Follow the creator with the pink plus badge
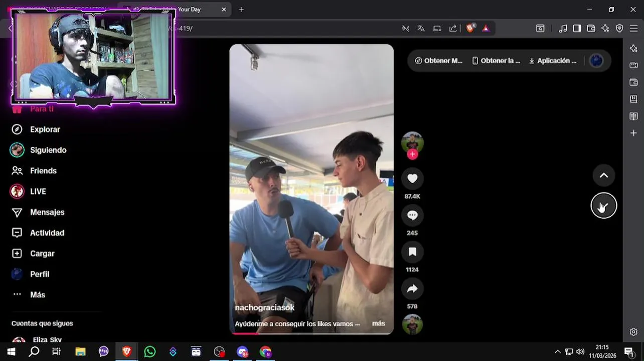The width and height of the screenshot is (644, 361). pos(412,154)
